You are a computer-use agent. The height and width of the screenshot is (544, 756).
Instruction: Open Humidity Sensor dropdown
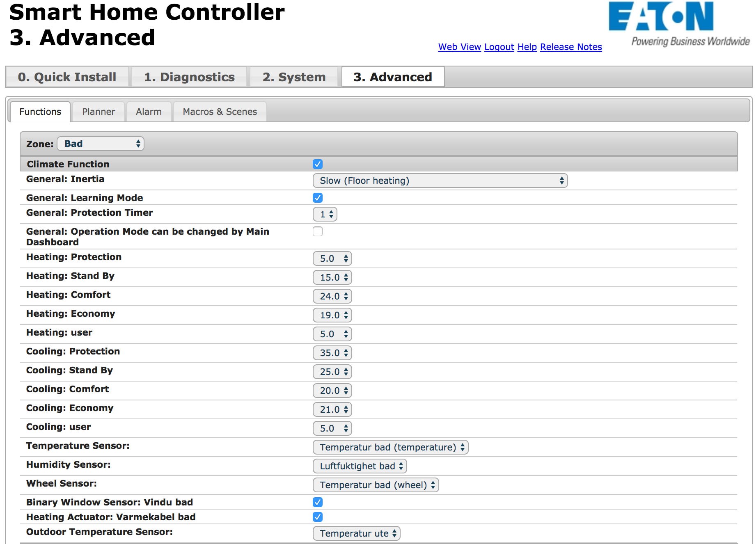tap(360, 466)
